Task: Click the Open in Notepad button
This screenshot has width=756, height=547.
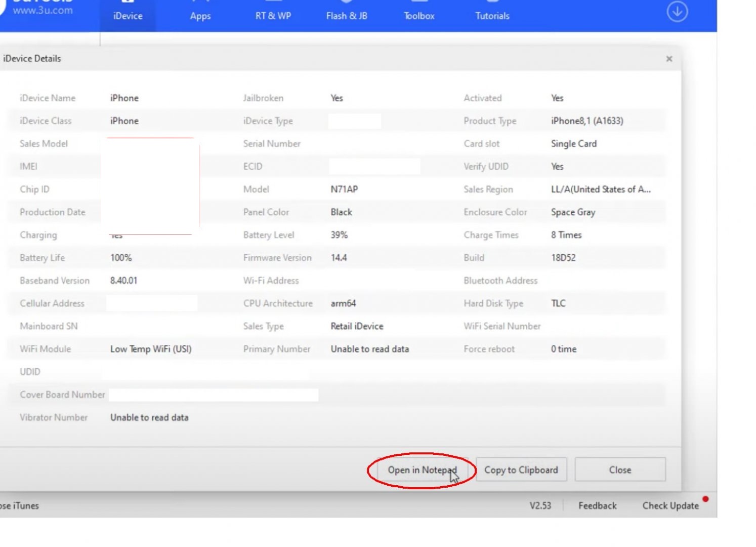Action: pyautogui.click(x=422, y=470)
